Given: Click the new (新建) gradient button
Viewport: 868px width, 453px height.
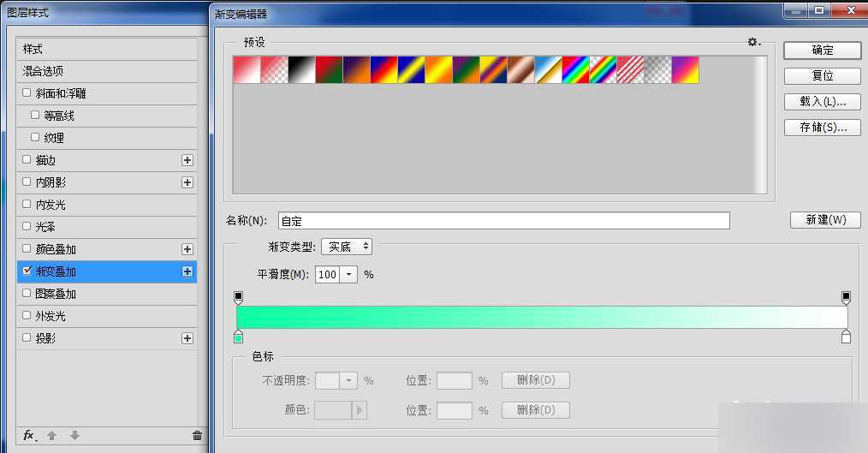Looking at the screenshot, I should (x=825, y=220).
